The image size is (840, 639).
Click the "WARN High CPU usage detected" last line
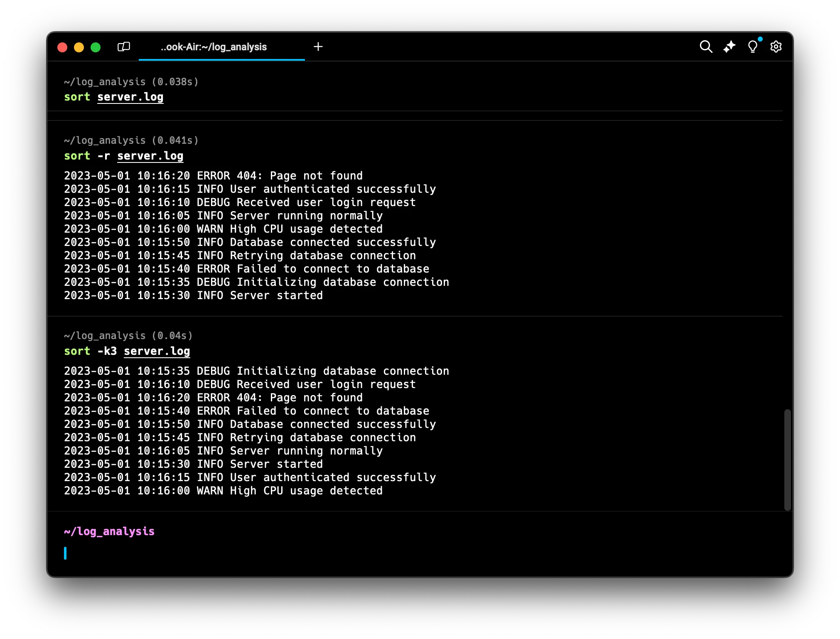(x=224, y=491)
